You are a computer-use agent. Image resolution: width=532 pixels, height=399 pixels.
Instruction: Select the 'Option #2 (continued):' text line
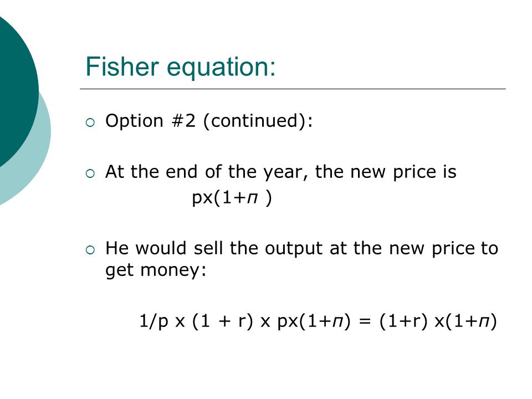coord(209,121)
